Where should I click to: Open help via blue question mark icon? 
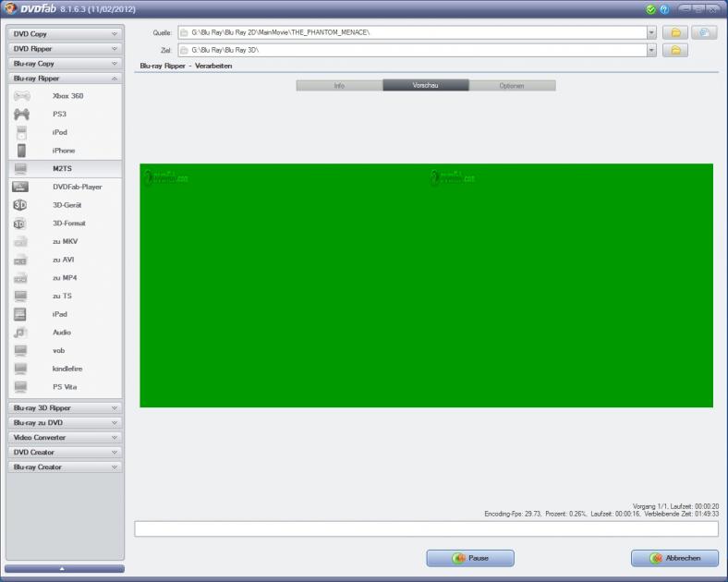point(664,9)
